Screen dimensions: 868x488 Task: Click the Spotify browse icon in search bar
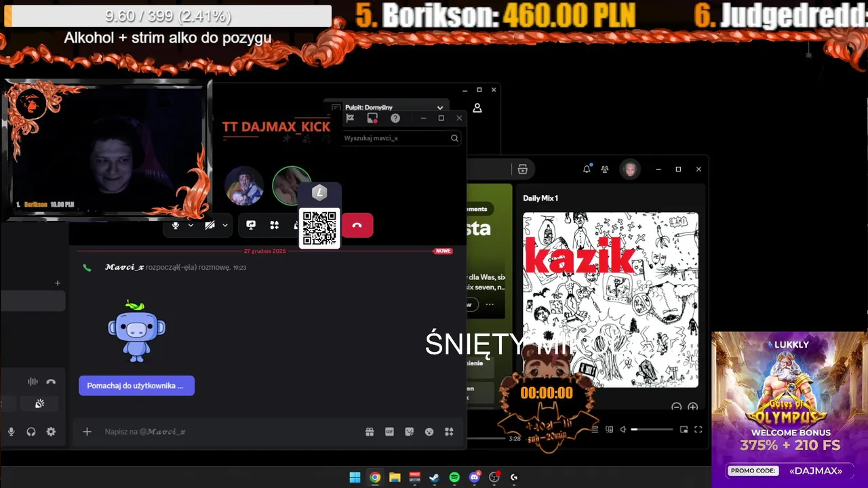(x=522, y=169)
